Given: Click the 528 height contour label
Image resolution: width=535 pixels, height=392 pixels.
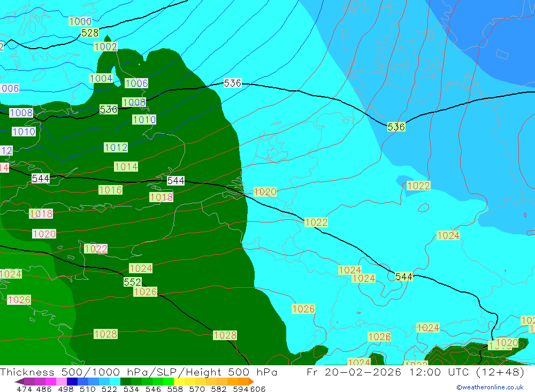Looking at the screenshot, I should [x=90, y=33].
